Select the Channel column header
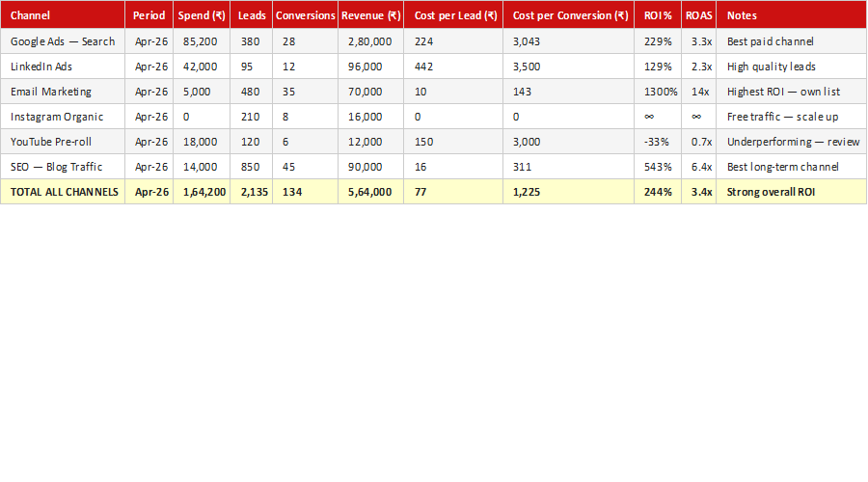 (x=63, y=14)
